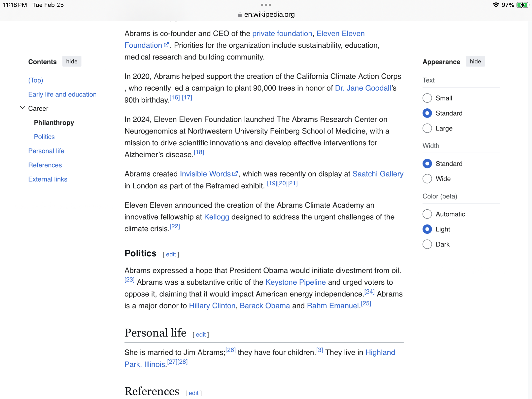Select Automatic color mode

point(427,214)
